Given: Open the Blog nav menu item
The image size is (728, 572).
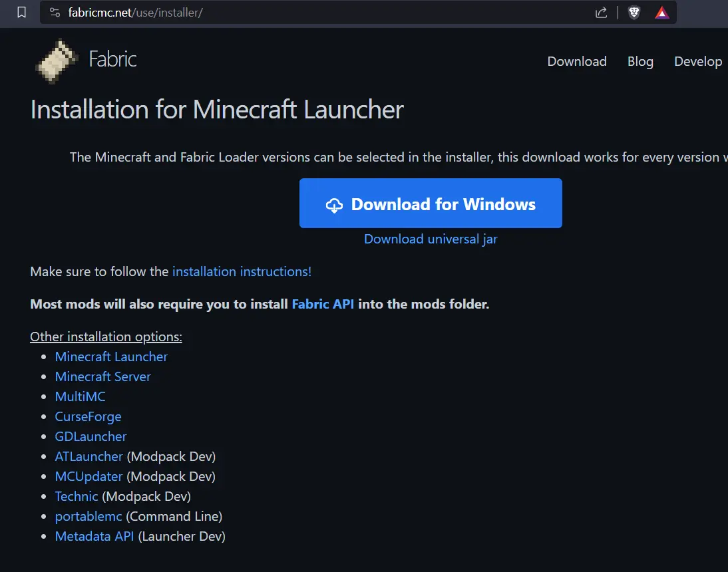Looking at the screenshot, I should click(x=640, y=61).
